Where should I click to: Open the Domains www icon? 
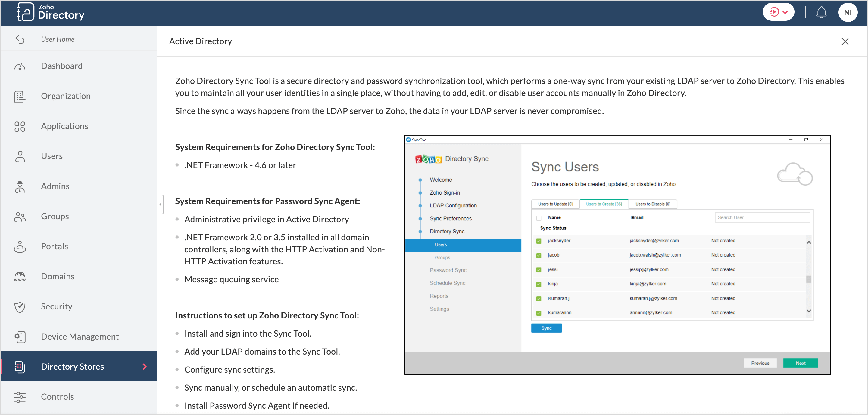(20, 277)
